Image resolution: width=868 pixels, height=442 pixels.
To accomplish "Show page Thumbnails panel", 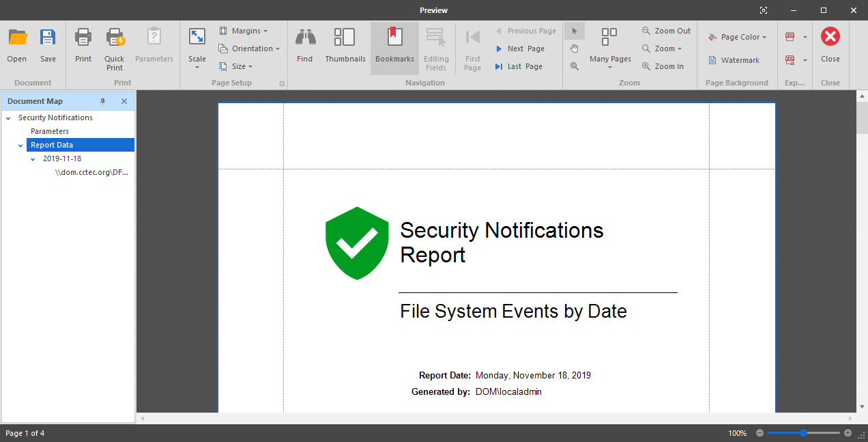I will click(x=345, y=38).
